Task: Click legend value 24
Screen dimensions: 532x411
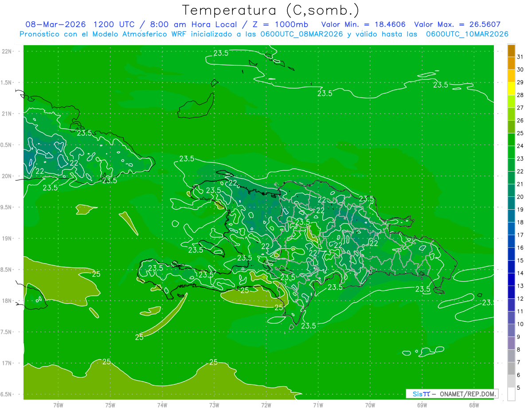Action: [x=520, y=146]
